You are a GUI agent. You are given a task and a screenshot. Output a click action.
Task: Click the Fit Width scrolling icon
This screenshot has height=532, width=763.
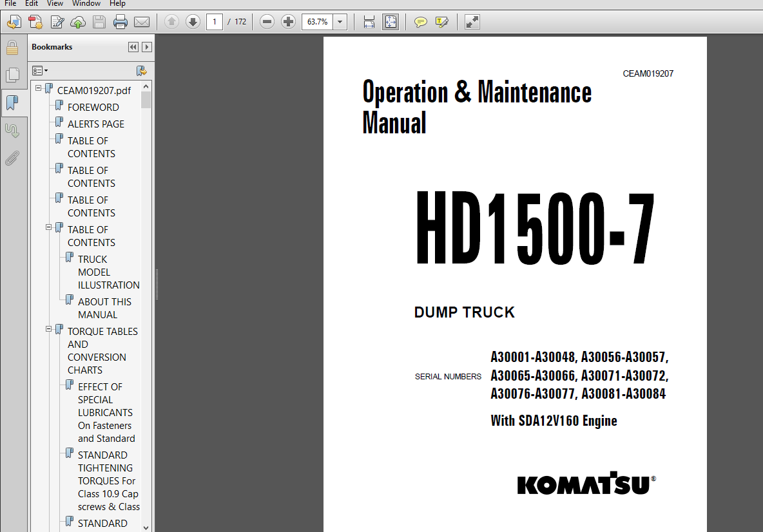(369, 22)
